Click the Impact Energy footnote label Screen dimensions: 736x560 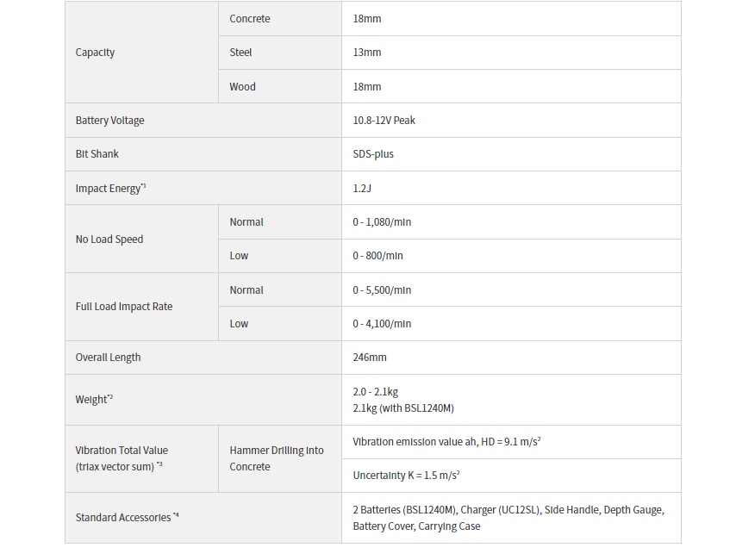[111, 188]
